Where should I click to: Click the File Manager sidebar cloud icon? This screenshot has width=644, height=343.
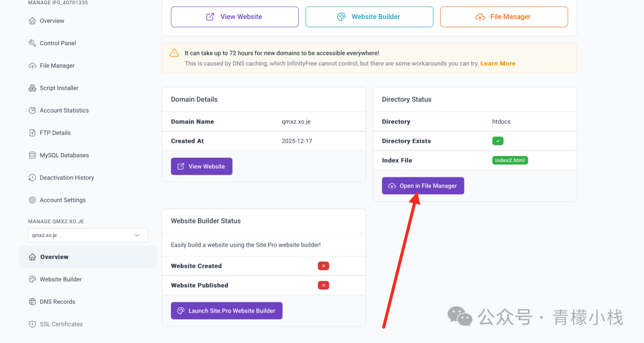(x=32, y=66)
